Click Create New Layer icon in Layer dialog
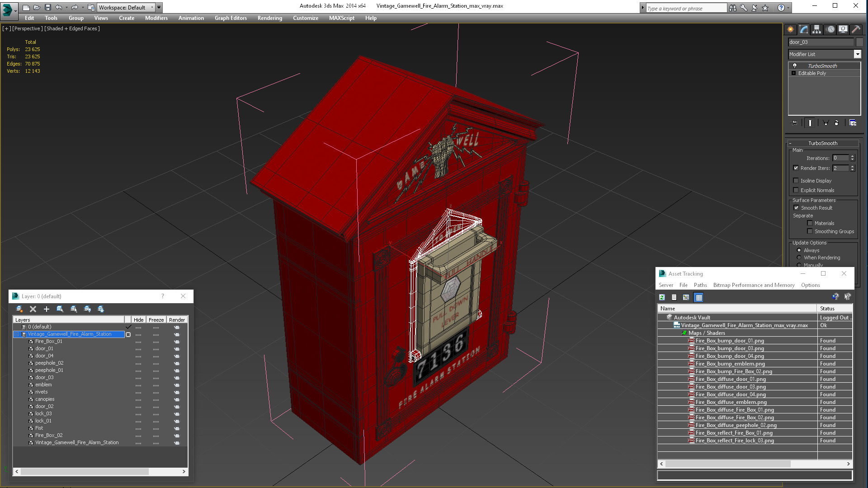The image size is (868, 488). tap(19, 309)
